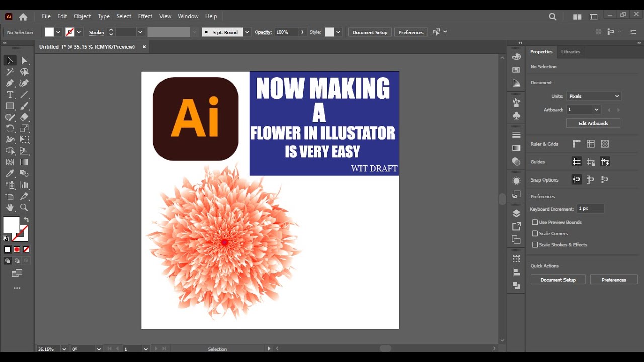Viewport: 644px width, 362px height.
Task: Open the File menu
Action: [46, 16]
